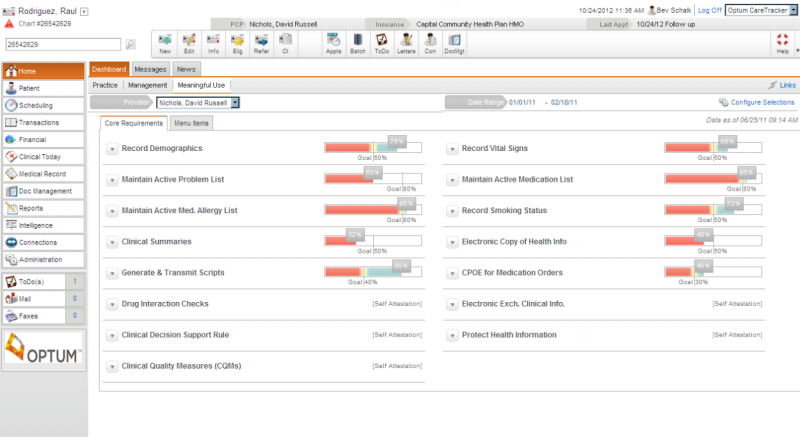Expand the Clinical Summaries row
Viewport: 800px width, 437px height.
tap(112, 242)
